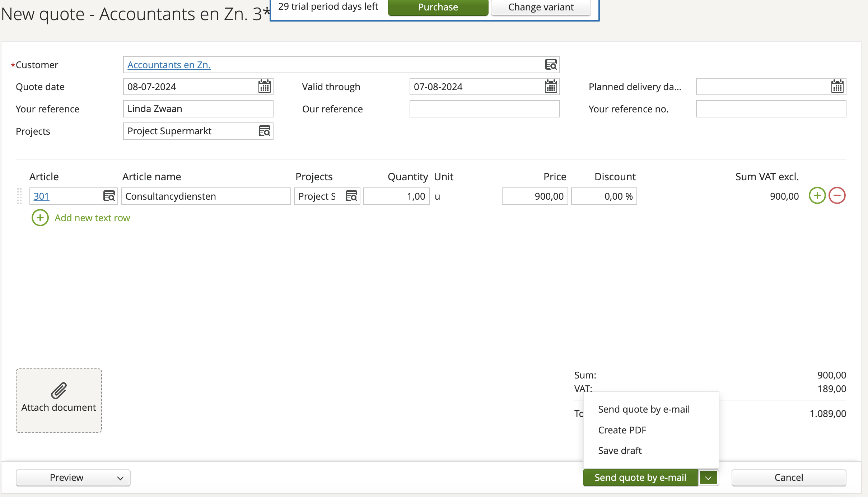This screenshot has height=497, width=868.
Task: Open the row Projects lookup icon
Action: [x=351, y=196]
